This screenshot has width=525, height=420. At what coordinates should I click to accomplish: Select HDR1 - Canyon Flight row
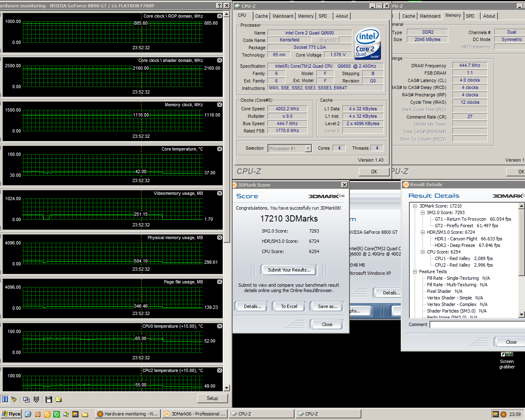click(x=468, y=239)
